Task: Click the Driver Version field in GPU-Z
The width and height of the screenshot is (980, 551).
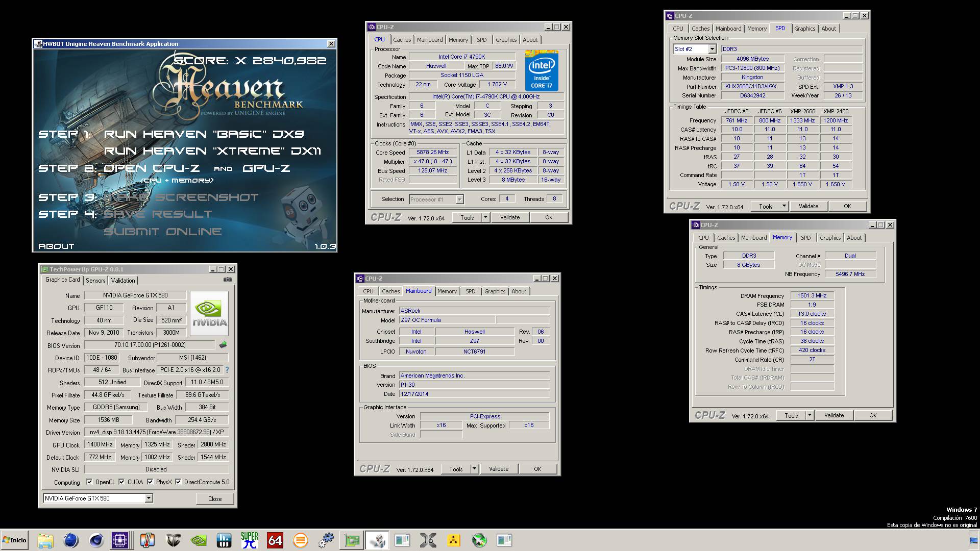Action: (156, 432)
